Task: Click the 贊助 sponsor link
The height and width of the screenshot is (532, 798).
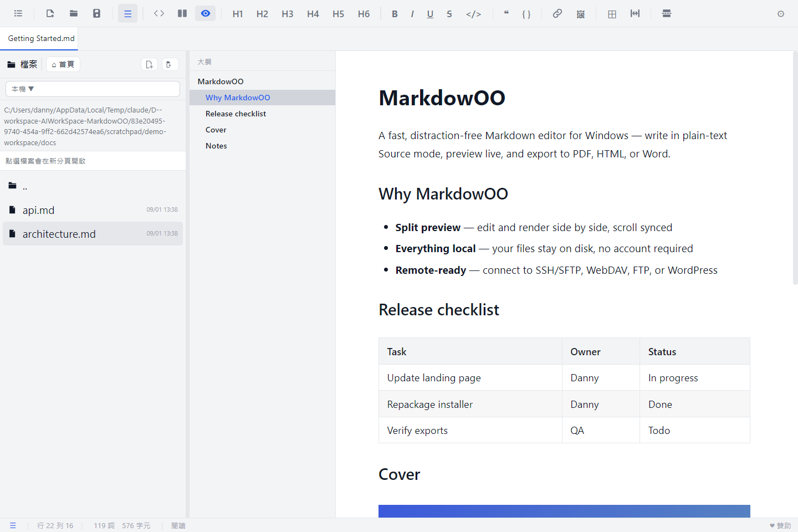Action: (780, 526)
